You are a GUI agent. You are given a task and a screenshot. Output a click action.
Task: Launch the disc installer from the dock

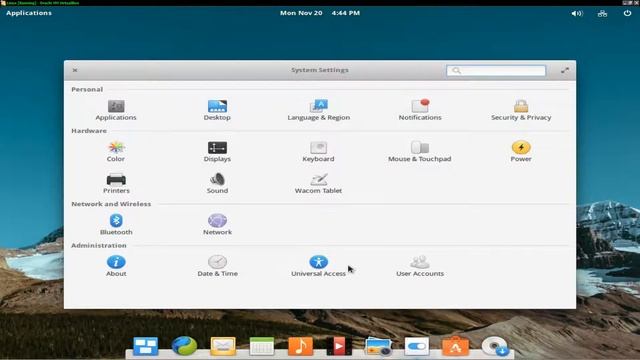495,346
